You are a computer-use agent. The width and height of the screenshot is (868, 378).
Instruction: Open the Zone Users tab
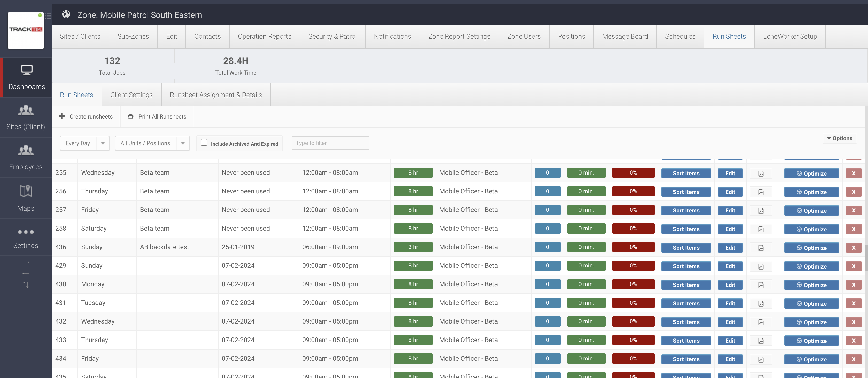tap(524, 36)
